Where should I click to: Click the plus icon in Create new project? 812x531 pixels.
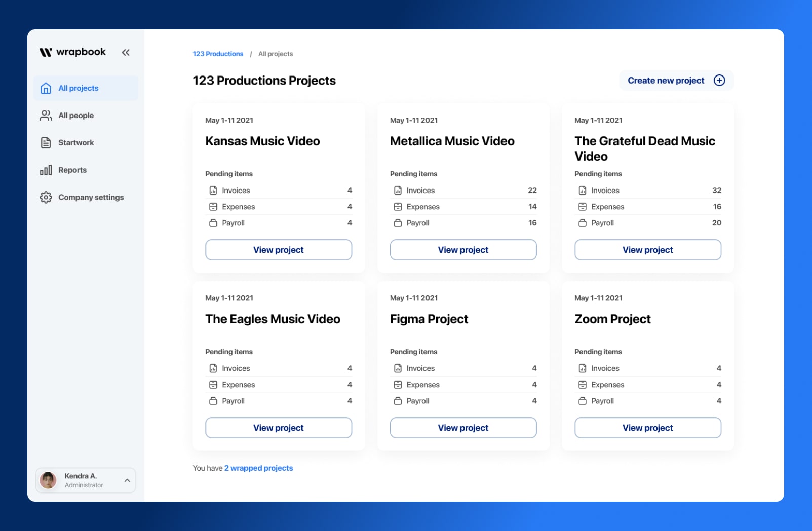point(719,80)
